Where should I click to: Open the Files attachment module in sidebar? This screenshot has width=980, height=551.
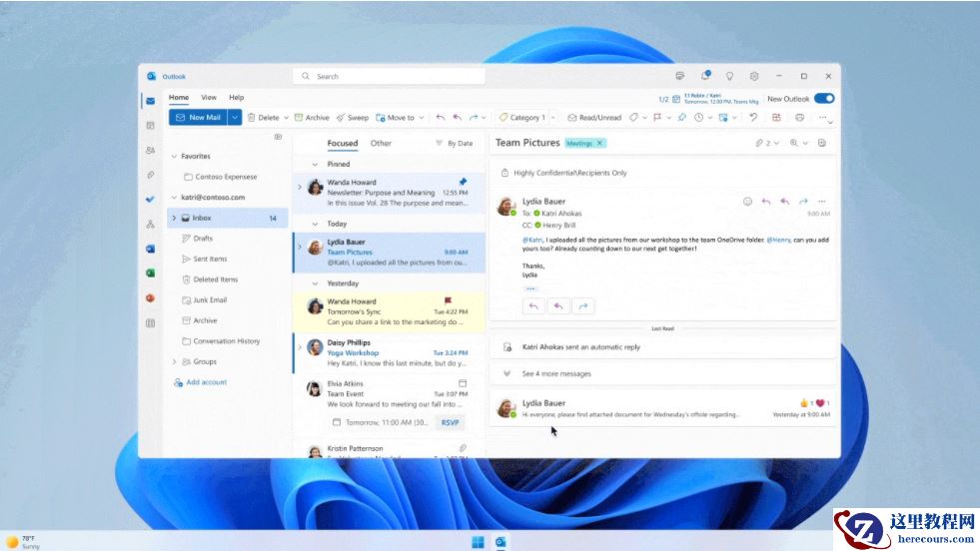151,175
